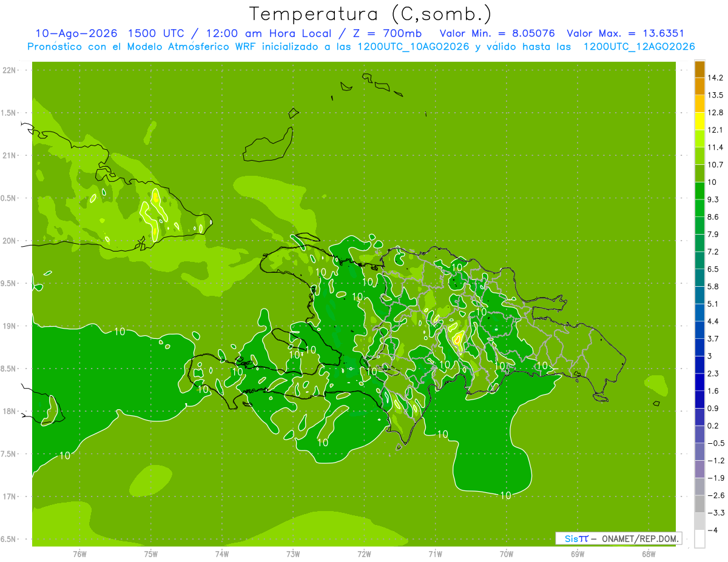Click the -2.6 color scale label

(x=716, y=496)
